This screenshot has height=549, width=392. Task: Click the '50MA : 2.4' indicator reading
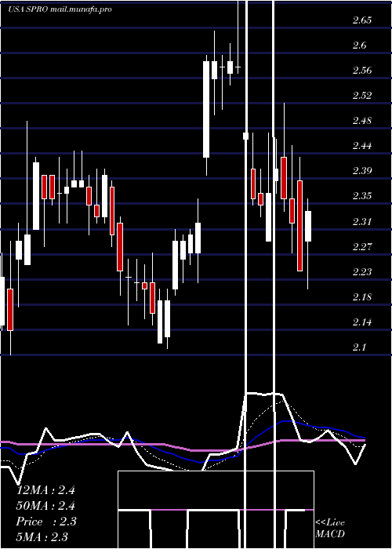tap(45, 506)
